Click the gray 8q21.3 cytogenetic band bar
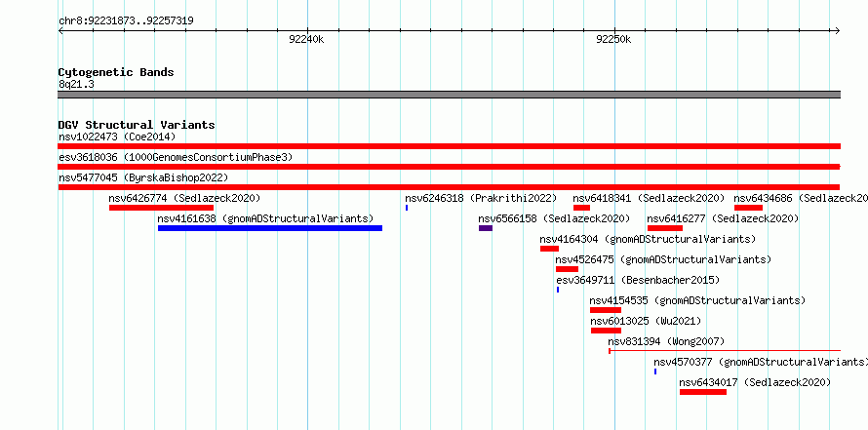Image resolution: width=868 pixels, height=430 pixels. point(449,95)
